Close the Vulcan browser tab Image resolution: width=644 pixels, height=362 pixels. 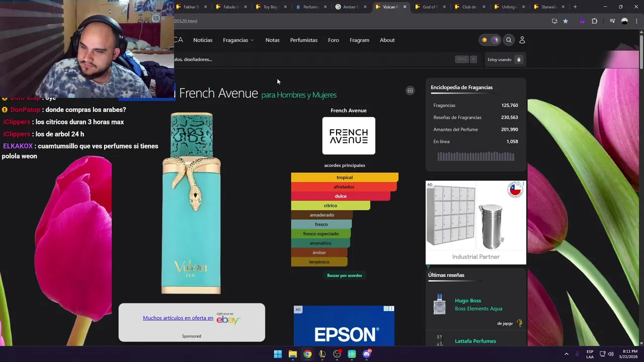pyautogui.click(x=405, y=7)
